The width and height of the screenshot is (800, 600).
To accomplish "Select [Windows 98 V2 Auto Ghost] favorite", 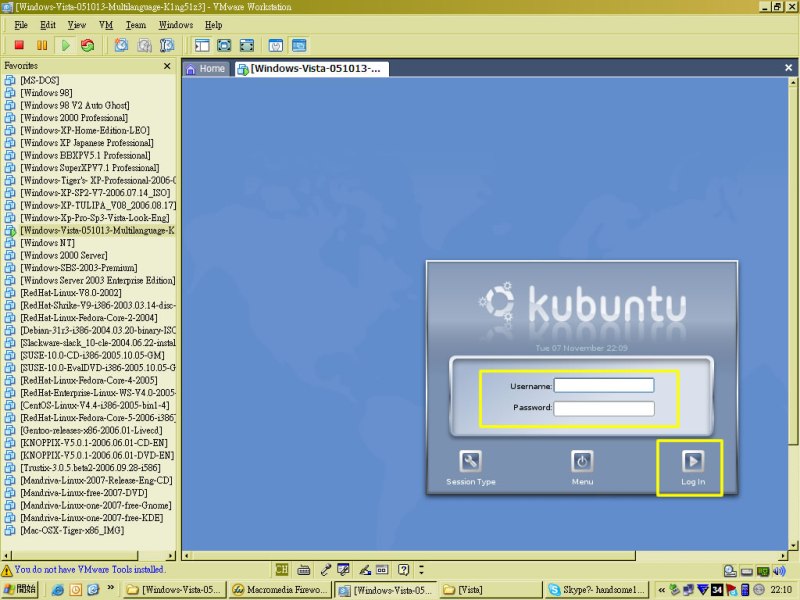I will 74,105.
